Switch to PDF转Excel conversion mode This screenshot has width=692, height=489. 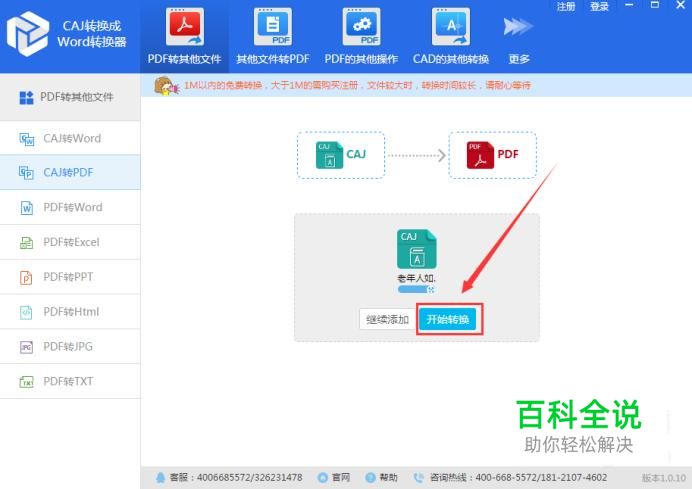pyautogui.click(x=70, y=242)
